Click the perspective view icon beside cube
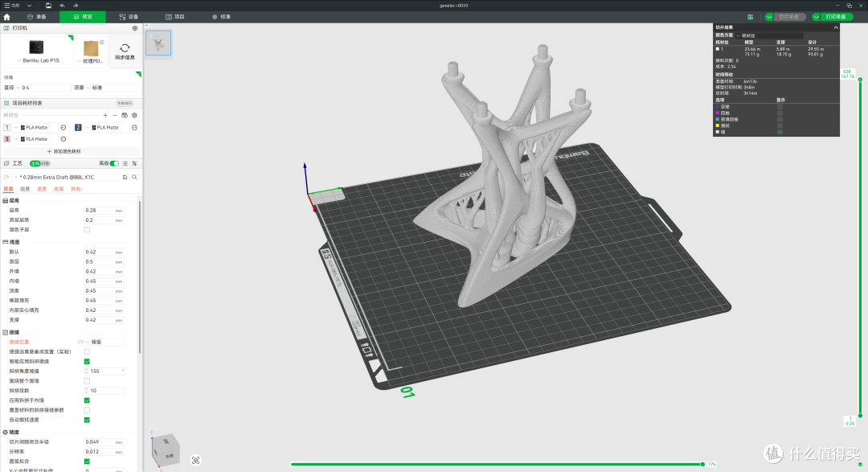Screen dimensions: 868x472 click(195, 461)
